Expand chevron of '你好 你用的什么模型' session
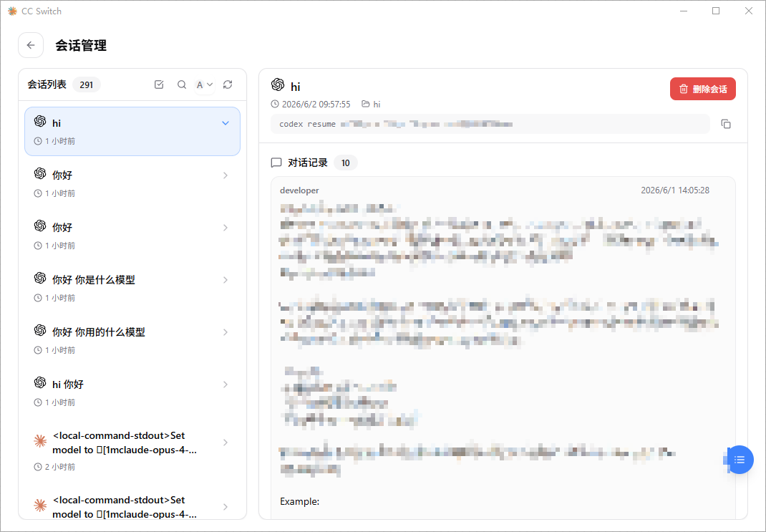Screen dimensions: 766x532 point(226,332)
